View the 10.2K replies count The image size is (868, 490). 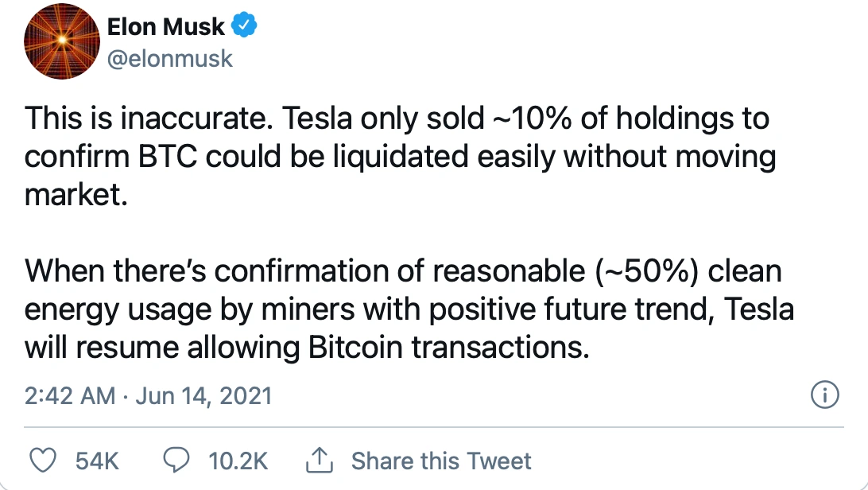pyautogui.click(x=238, y=461)
